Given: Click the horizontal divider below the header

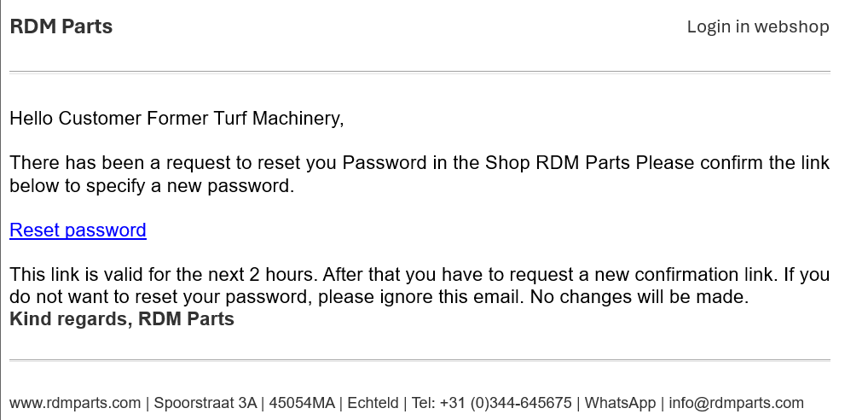Looking at the screenshot, I should coord(420,73).
